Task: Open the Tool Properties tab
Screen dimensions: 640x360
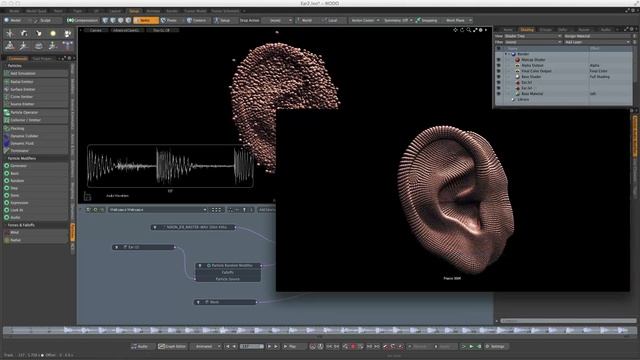Action: pos(43,58)
